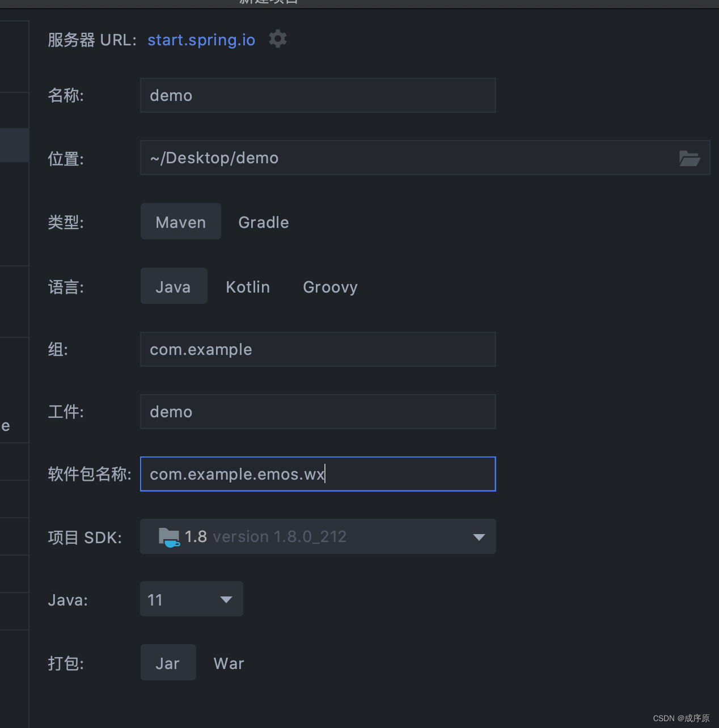
Task: Switch packaging to War
Action: coord(229,663)
